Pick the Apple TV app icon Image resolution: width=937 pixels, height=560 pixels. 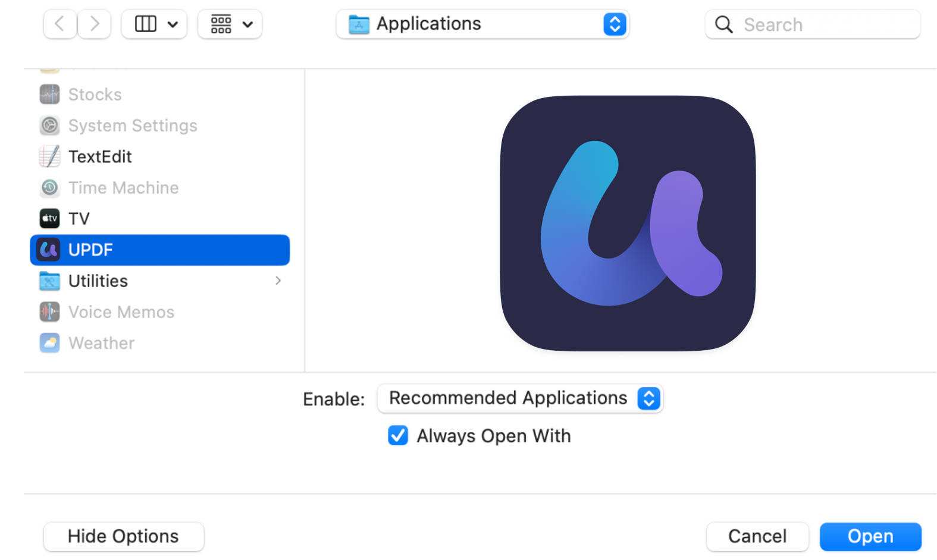(49, 219)
